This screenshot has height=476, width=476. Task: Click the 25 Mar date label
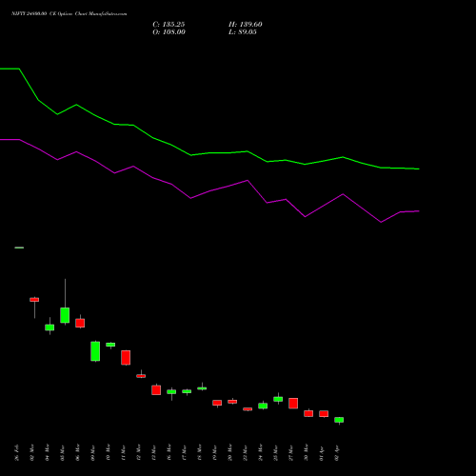click(276, 452)
